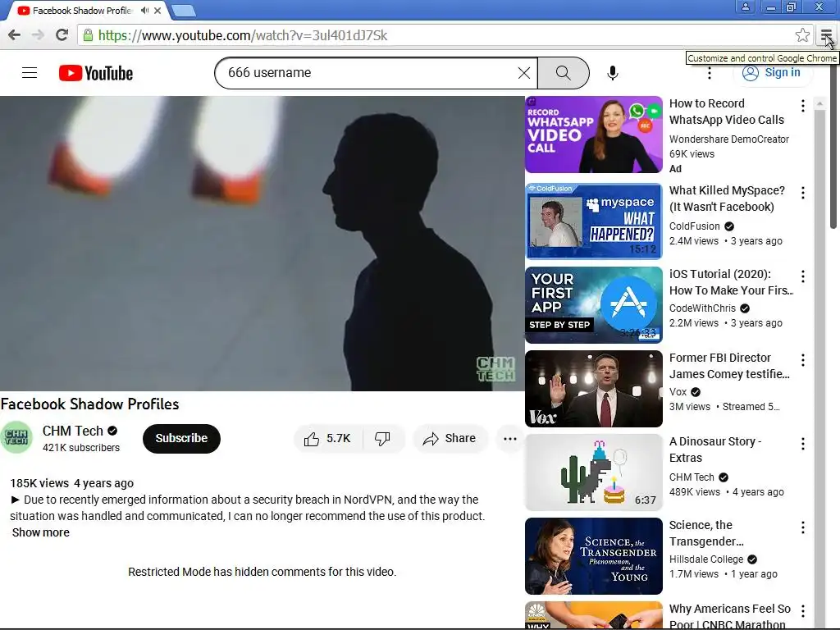
Task: Click the address bar URL
Action: [243, 35]
